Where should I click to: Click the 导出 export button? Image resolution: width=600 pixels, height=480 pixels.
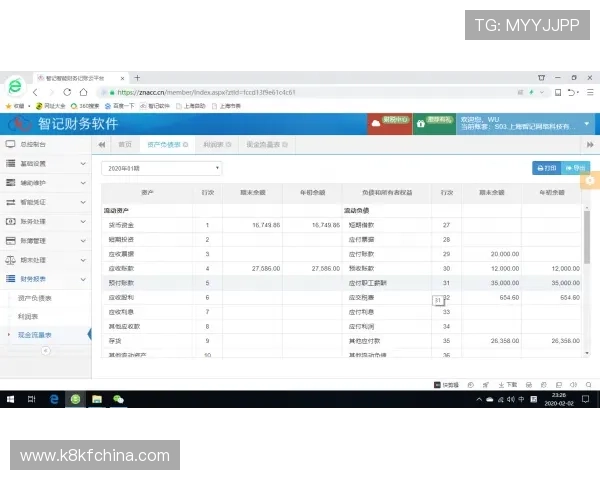click(x=575, y=168)
